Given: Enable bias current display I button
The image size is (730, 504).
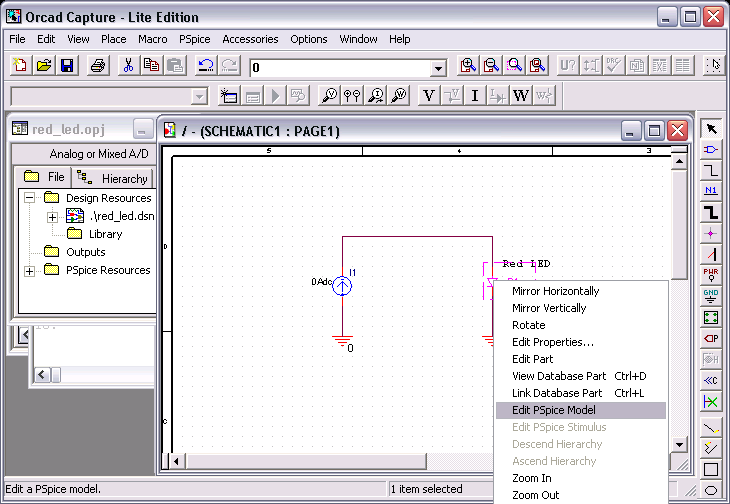Looking at the screenshot, I should click(474, 96).
